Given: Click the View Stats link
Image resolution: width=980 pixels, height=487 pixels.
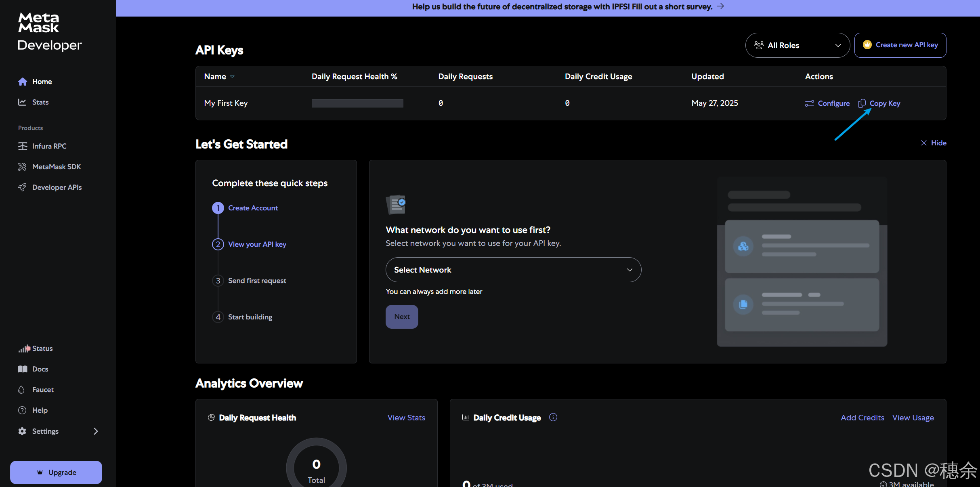Looking at the screenshot, I should click(x=406, y=418).
